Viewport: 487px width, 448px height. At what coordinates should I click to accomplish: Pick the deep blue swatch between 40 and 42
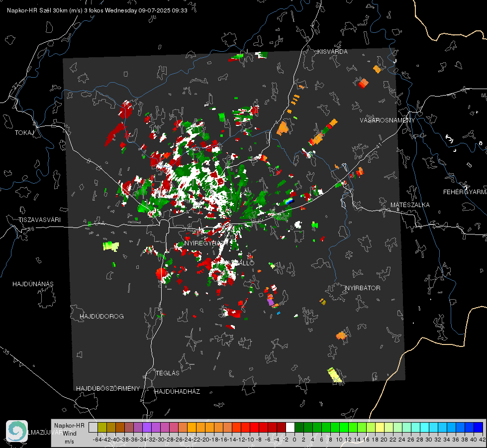[479, 427]
